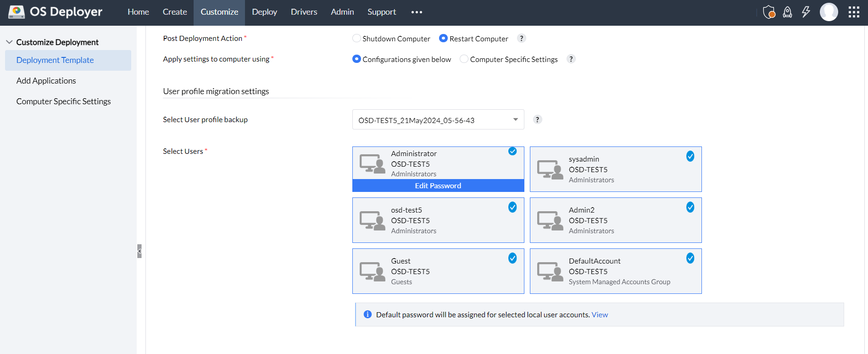
Task: Open the apps grid icon
Action: [854, 12]
